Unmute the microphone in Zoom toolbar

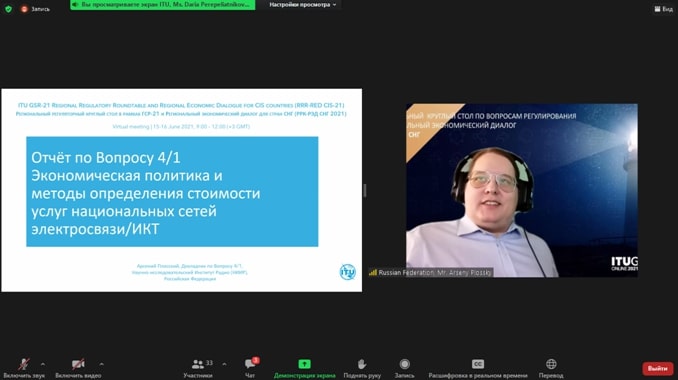point(24,368)
